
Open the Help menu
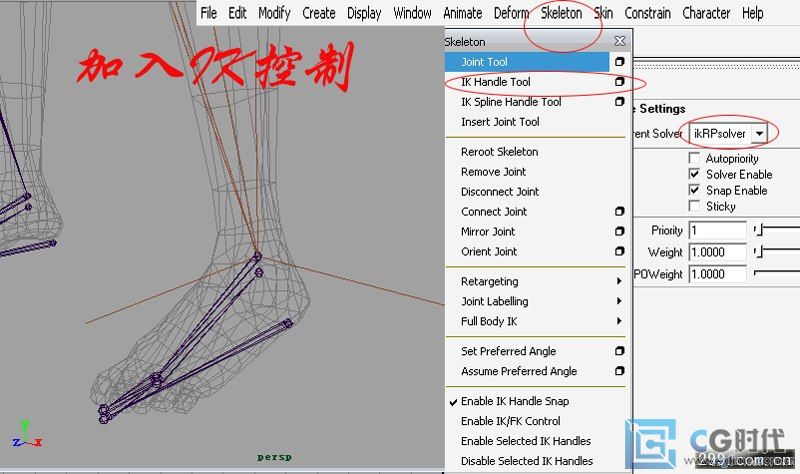pos(753,13)
